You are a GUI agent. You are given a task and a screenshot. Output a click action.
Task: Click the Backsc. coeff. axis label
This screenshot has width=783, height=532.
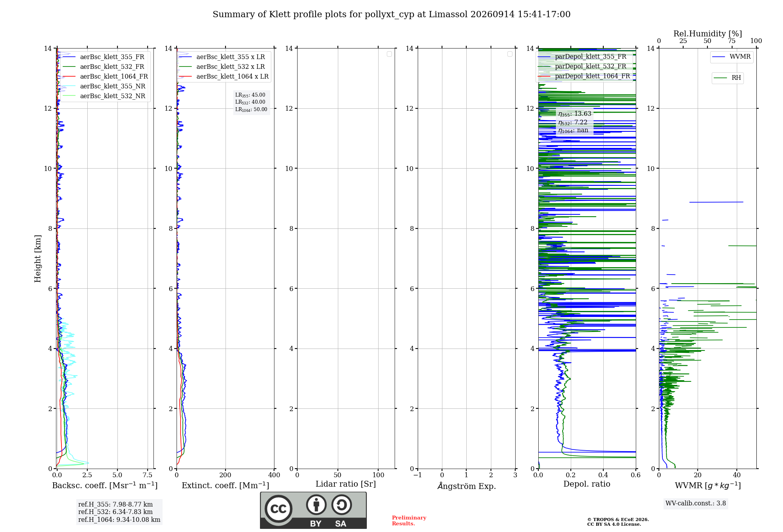[x=105, y=485]
